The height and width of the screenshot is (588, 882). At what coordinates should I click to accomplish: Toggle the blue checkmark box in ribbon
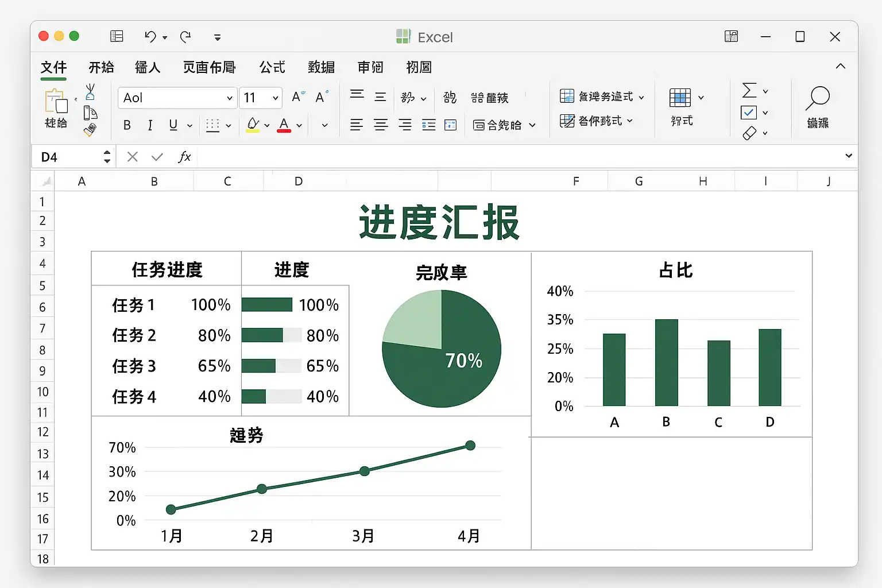pos(749,113)
